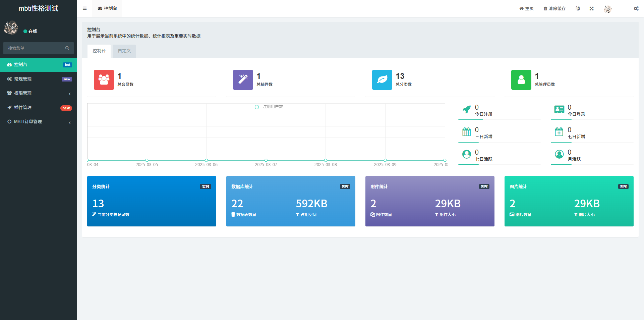644x320 pixels.
Task: Click the 月活跃 user circle icon
Action: pyautogui.click(x=559, y=154)
